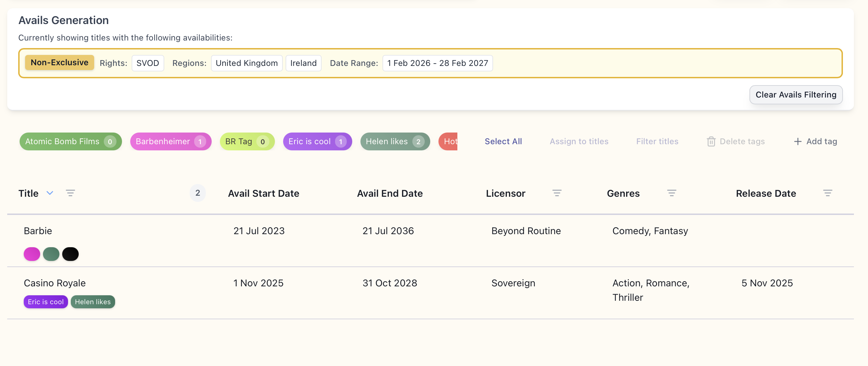Click the Genres column filter icon
Image resolution: width=868 pixels, height=366 pixels.
(x=671, y=193)
